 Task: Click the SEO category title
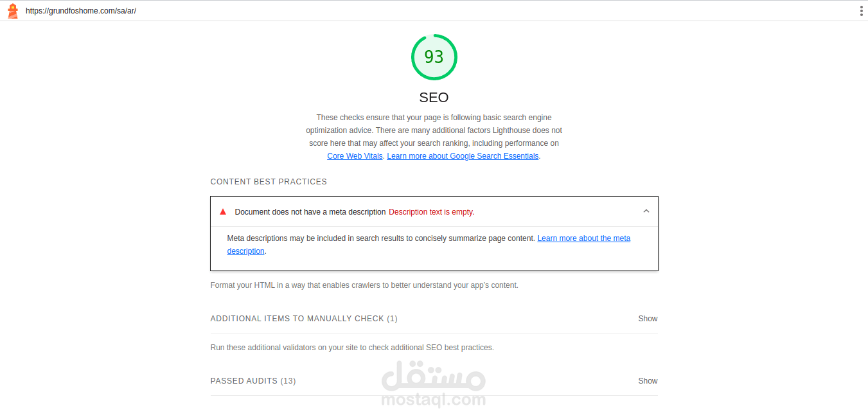(434, 98)
